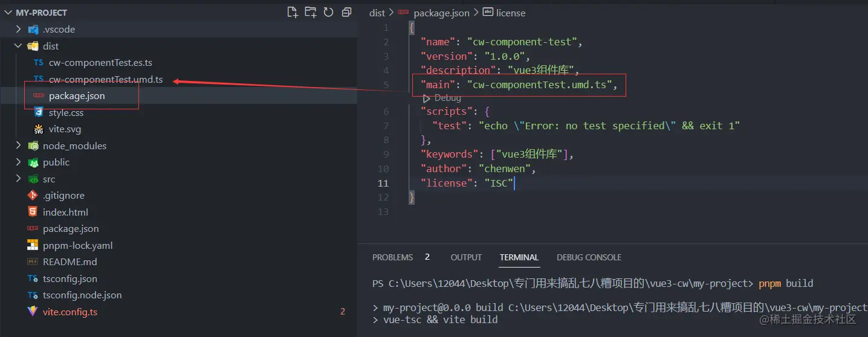Expand the node_modules folder chevron
Viewport: 868px width, 337px height.
18,146
